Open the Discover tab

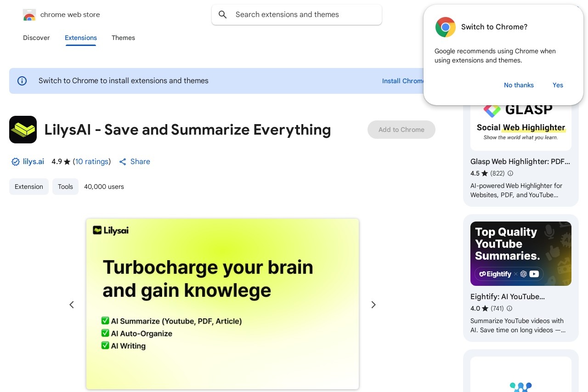coord(36,38)
